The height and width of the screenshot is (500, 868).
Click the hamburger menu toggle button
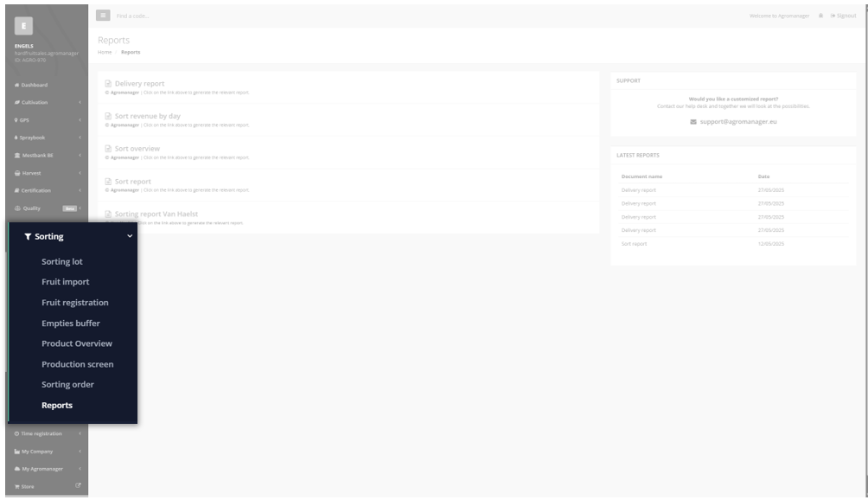(x=103, y=16)
